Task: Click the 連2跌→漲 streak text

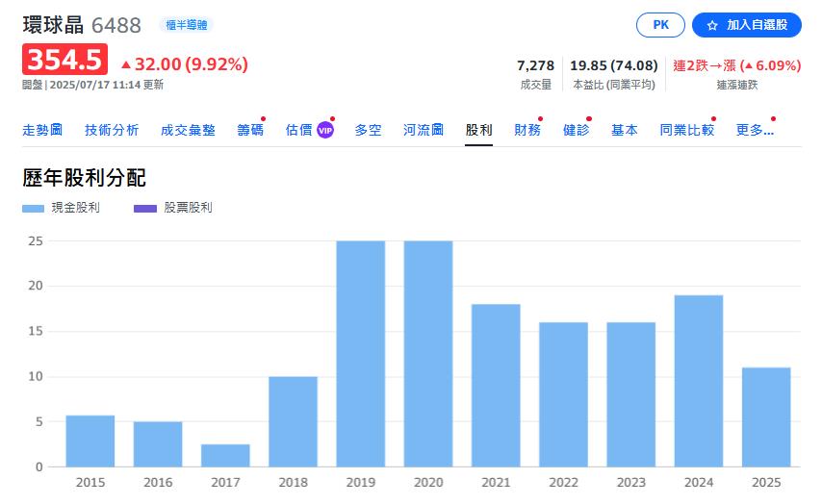Action: (737, 65)
